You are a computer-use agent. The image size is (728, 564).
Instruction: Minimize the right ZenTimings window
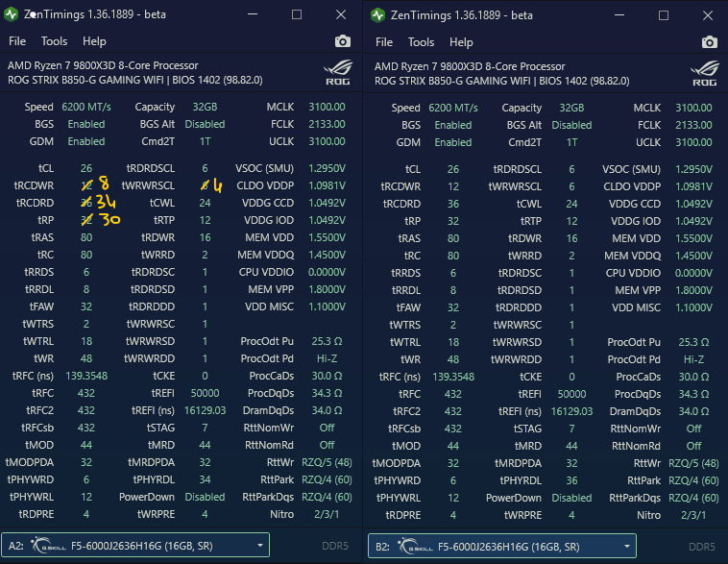[619, 15]
